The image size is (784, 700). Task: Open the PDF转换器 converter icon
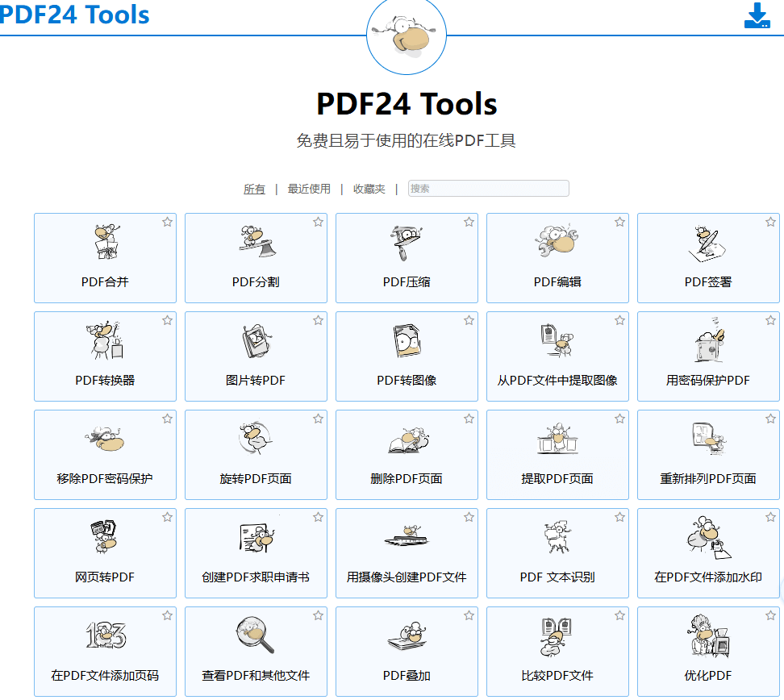[x=105, y=340]
